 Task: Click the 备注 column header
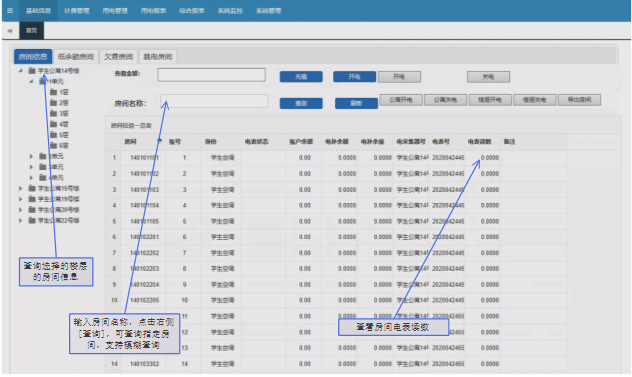tap(509, 142)
